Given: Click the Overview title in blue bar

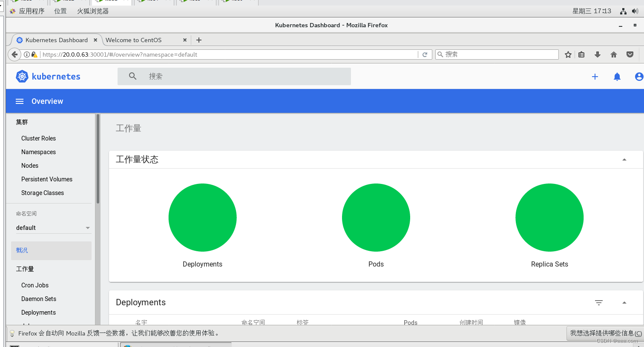Looking at the screenshot, I should 47,101.
